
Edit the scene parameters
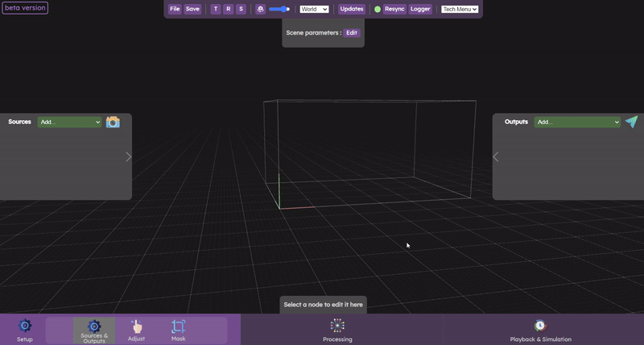coord(352,33)
